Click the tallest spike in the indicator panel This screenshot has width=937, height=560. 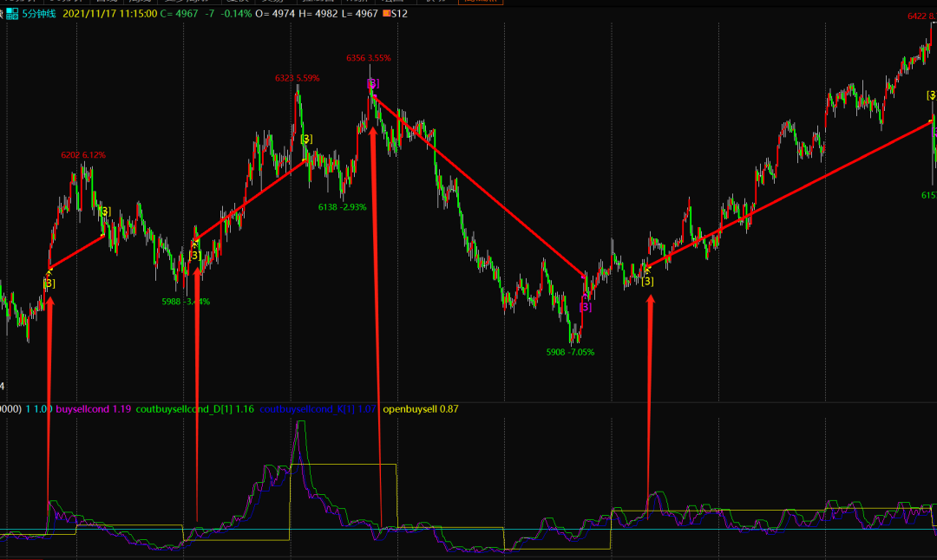click(300, 427)
